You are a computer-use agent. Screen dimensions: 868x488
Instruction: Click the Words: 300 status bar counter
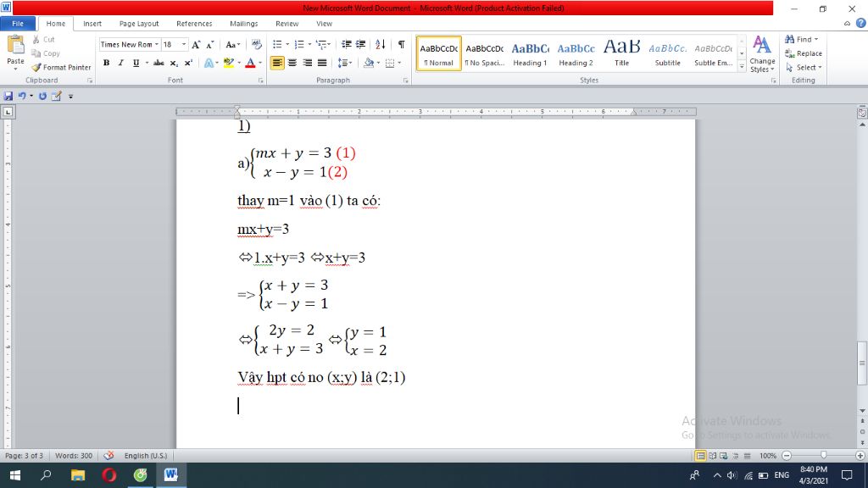tap(74, 455)
